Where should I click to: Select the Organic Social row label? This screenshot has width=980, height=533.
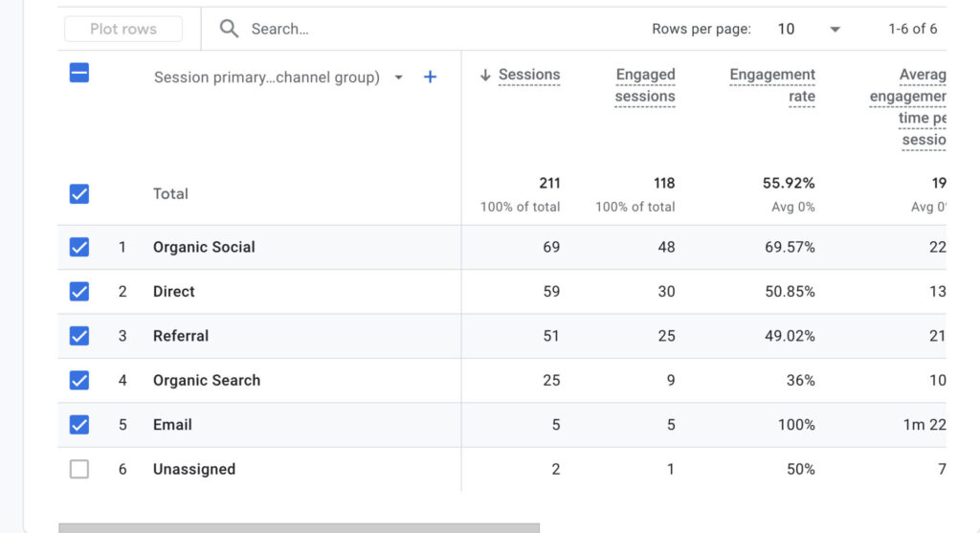(204, 247)
